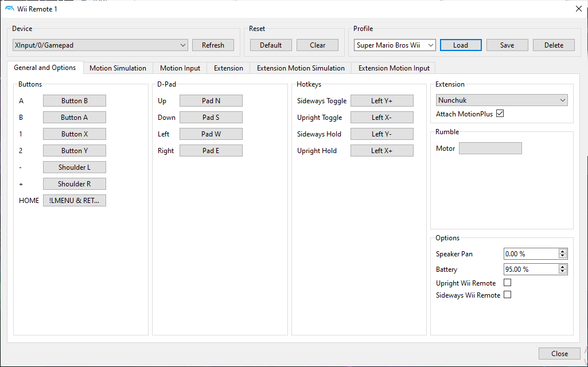
Task: Open the Motion Input tab
Action: 180,68
